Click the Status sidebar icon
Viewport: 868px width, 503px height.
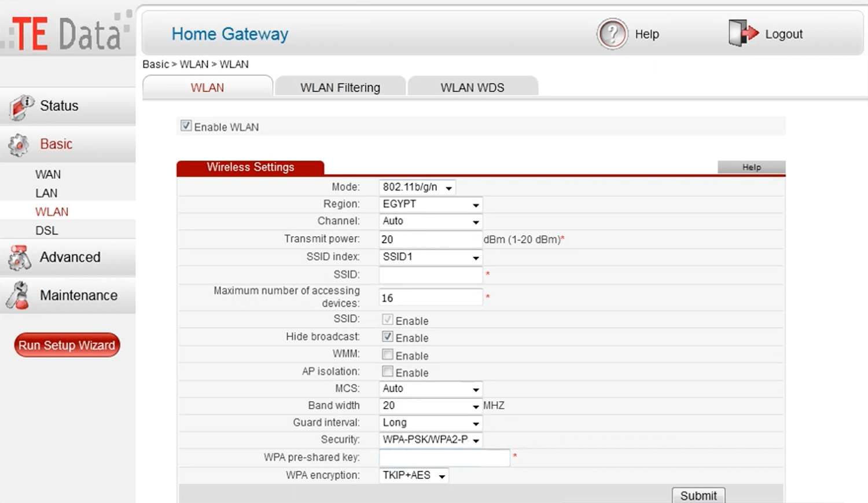21,107
